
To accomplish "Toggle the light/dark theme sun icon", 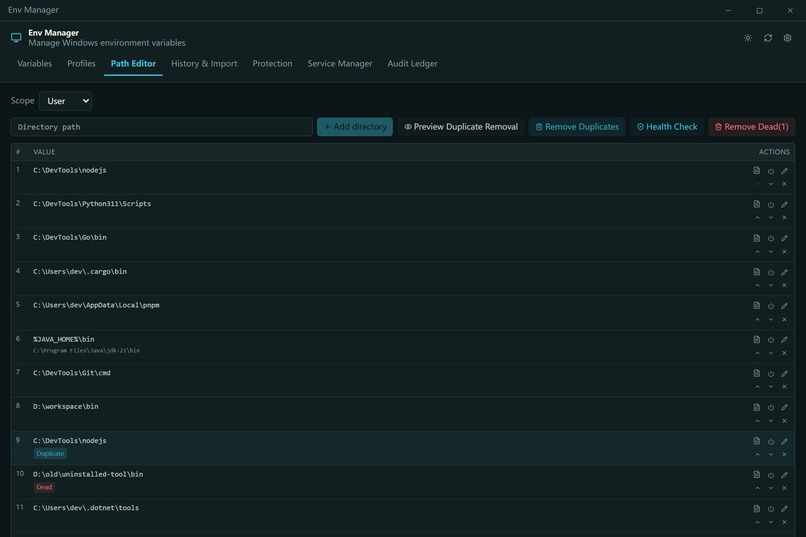I will (747, 38).
